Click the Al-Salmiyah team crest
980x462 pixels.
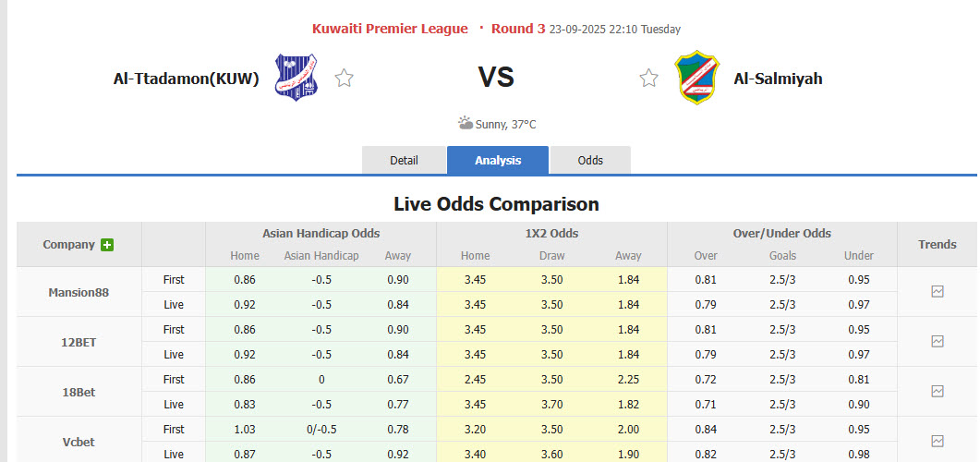coord(697,78)
